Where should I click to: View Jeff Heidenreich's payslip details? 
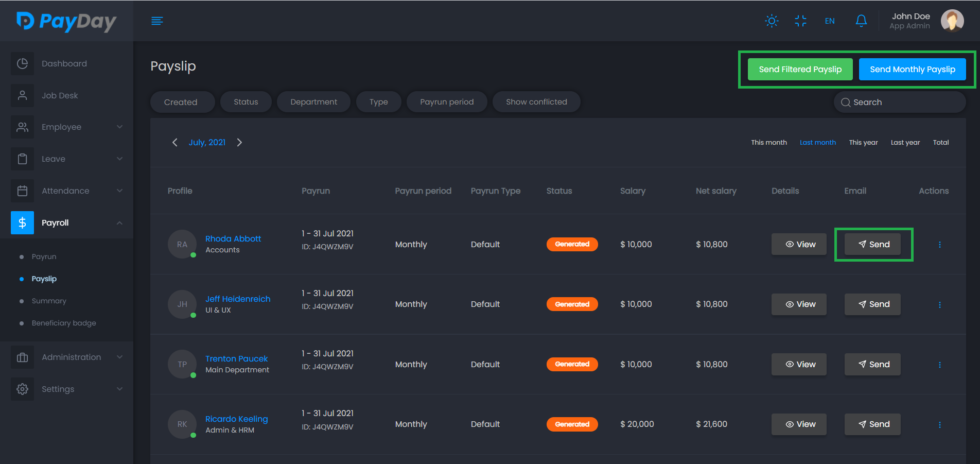click(x=799, y=304)
